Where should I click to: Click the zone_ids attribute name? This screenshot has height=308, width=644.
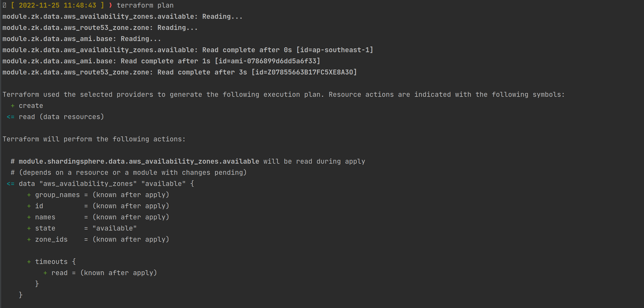tap(51, 240)
